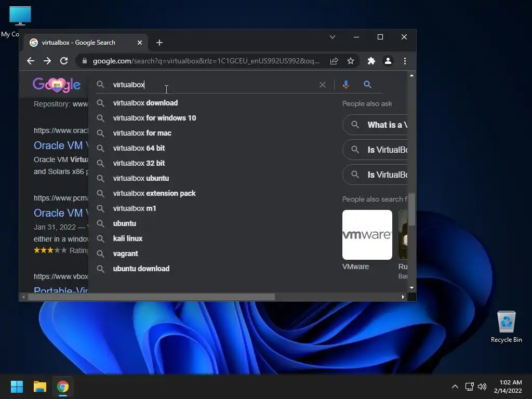Open the second Oracle VM result from pcmag

click(x=61, y=213)
